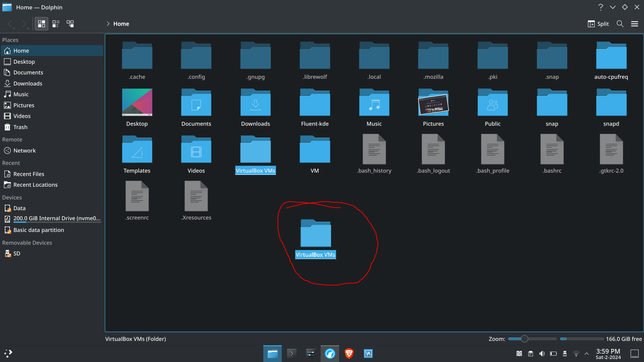
Task: Select the Home entry in Places
Action: 21,50
